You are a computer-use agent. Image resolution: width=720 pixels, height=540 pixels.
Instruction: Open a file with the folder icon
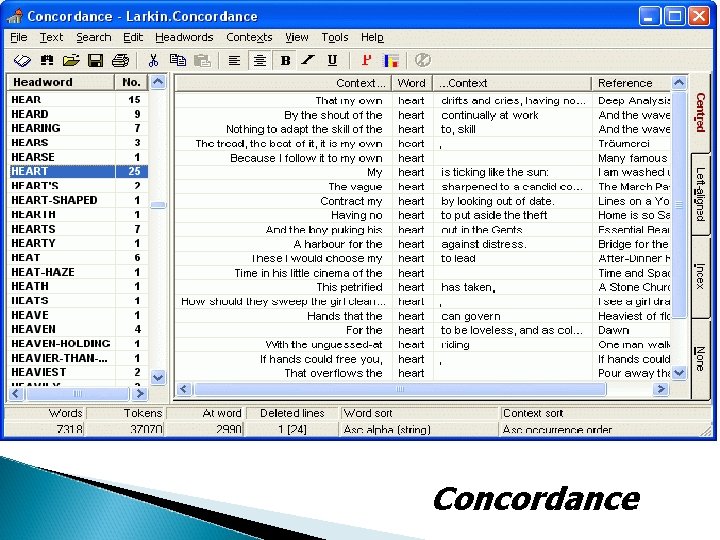pyautogui.click(x=71, y=60)
